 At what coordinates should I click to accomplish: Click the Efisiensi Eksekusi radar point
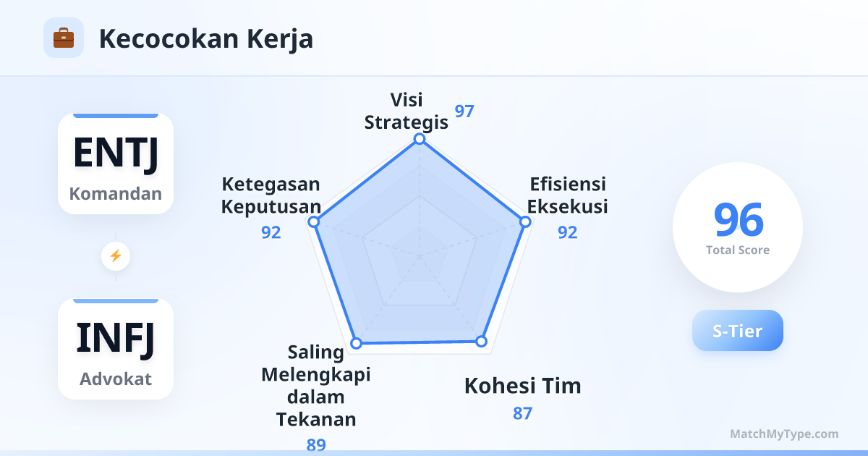(x=525, y=222)
